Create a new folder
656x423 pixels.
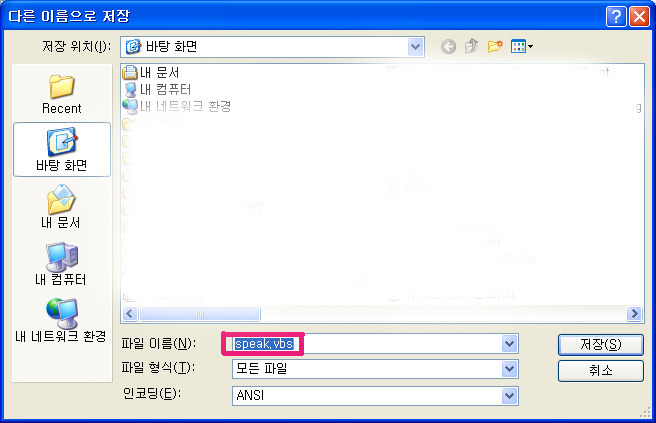(495, 46)
